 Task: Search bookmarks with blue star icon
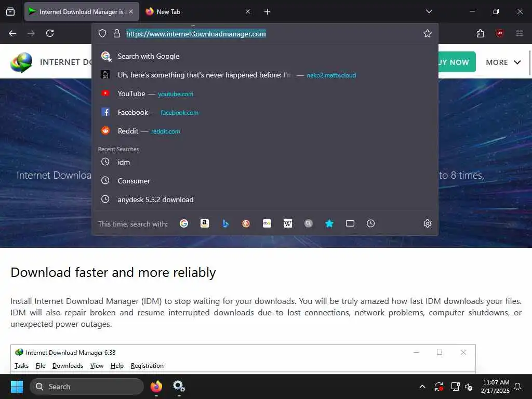(x=329, y=223)
